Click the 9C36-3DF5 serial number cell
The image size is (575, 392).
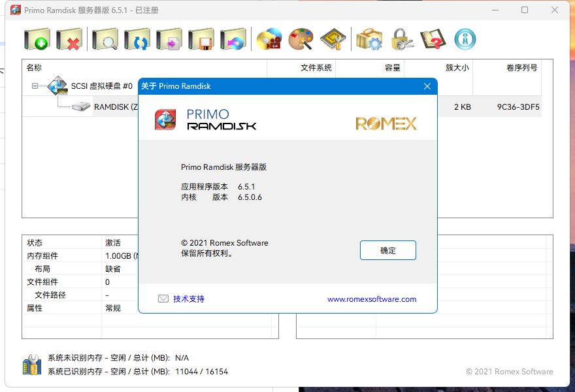click(x=518, y=106)
